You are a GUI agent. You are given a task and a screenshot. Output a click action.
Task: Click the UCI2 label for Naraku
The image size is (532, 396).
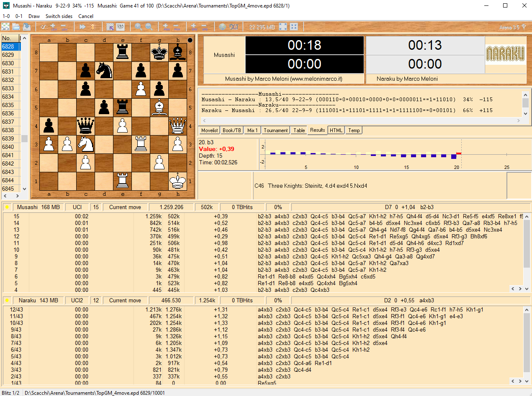(x=77, y=300)
